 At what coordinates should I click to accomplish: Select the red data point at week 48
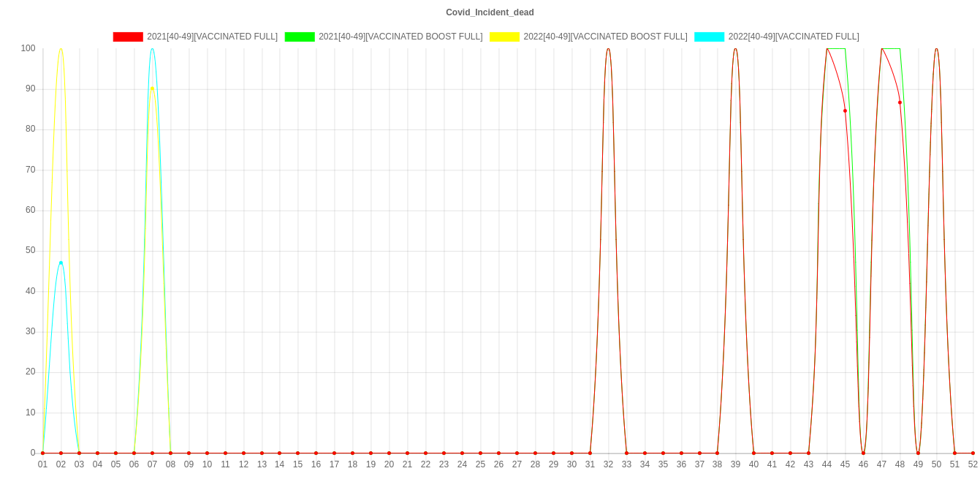[x=900, y=102]
